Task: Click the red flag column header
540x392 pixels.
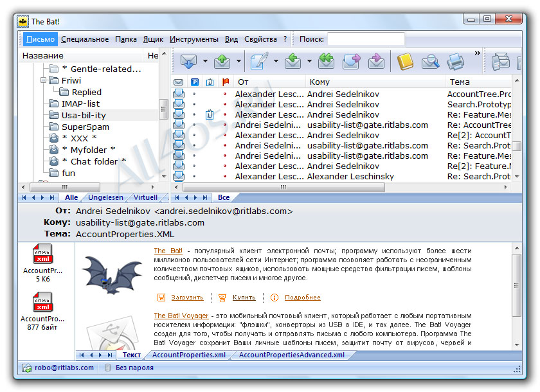Action: [226, 82]
